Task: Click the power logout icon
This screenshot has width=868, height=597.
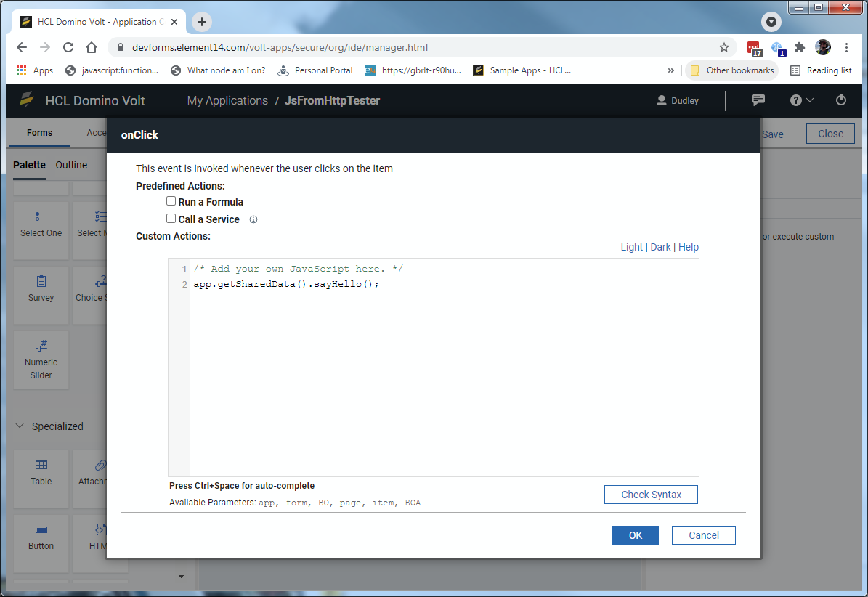Action: click(841, 100)
